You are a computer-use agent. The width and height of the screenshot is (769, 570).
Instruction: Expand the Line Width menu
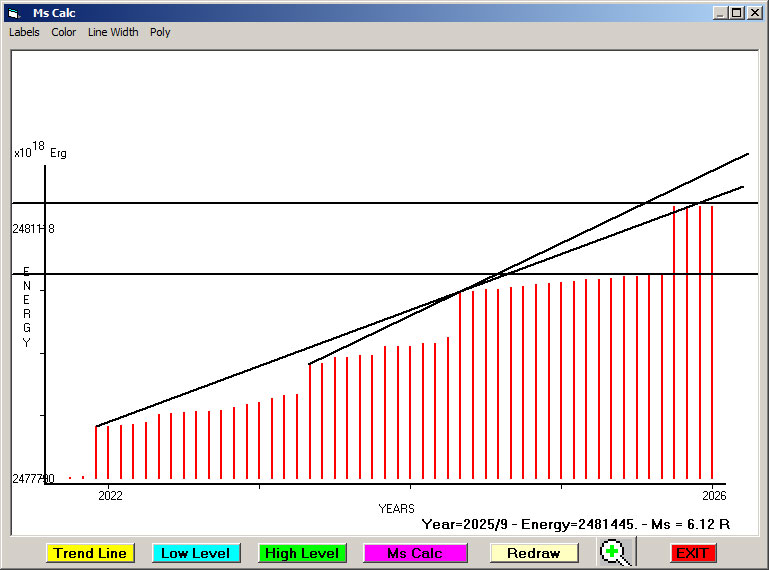click(x=113, y=32)
